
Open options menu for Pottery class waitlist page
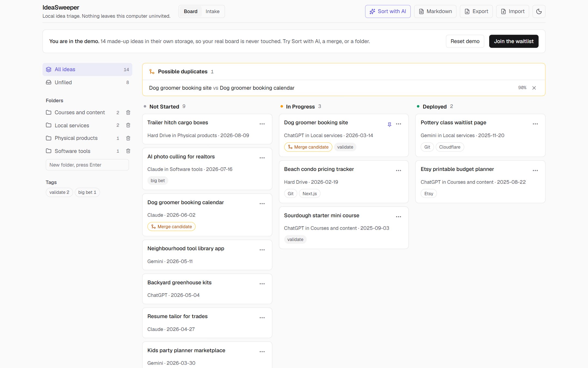coord(535,124)
